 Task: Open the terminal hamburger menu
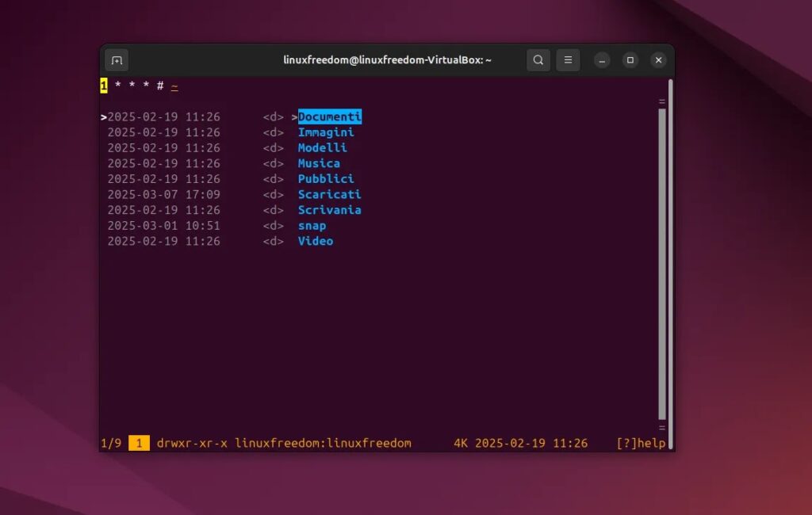tap(568, 59)
